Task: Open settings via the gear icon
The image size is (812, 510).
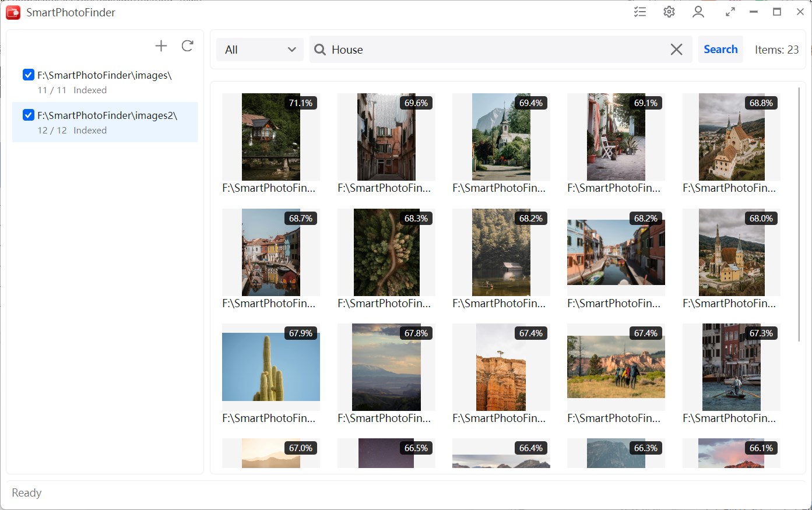Action: [x=669, y=12]
